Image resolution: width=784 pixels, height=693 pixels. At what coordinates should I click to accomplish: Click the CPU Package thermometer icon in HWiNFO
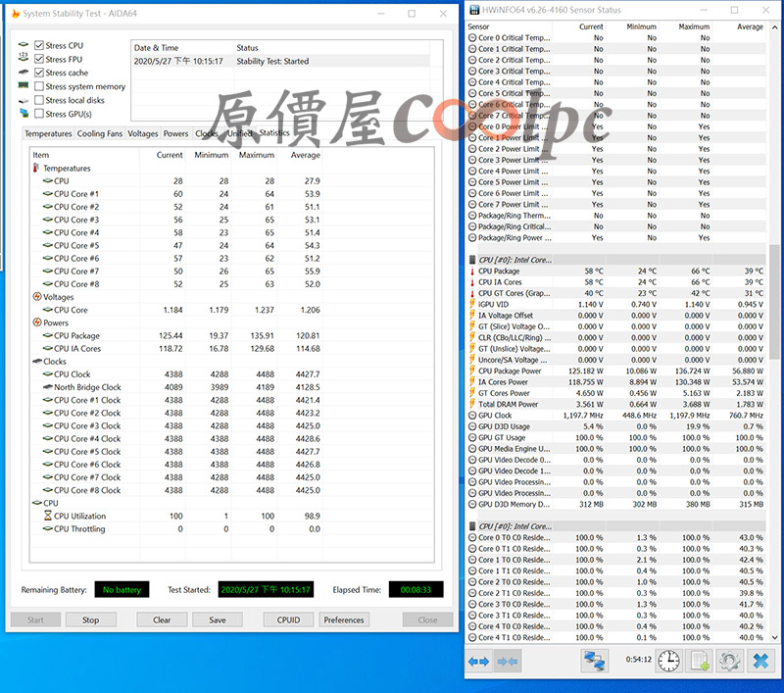coord(472,271)
